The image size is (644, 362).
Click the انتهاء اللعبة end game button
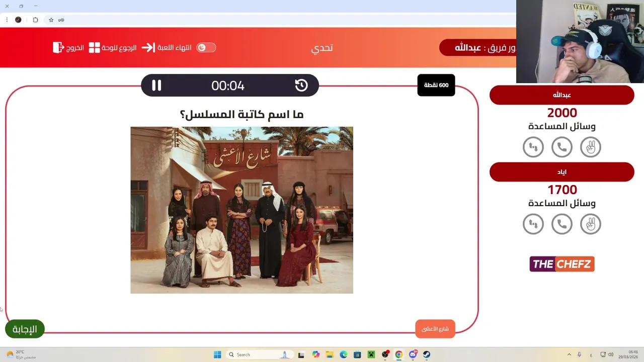click(167, 47)
